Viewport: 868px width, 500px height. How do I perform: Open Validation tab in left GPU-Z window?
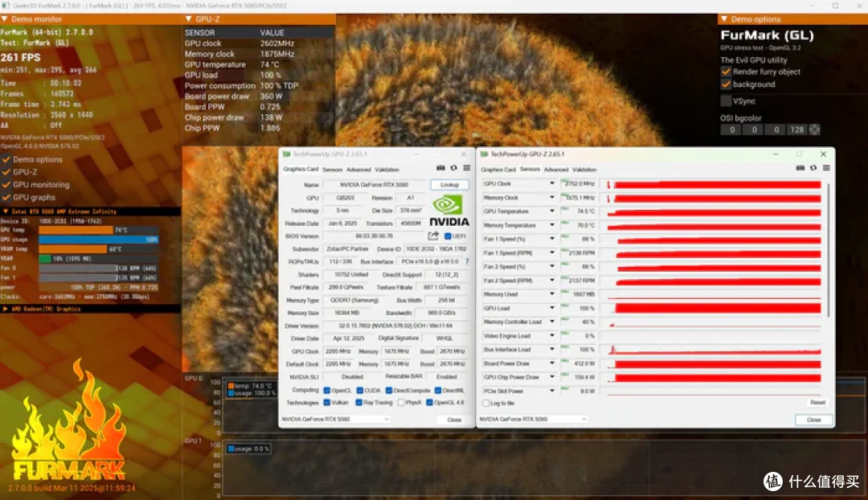pos(387,170)
